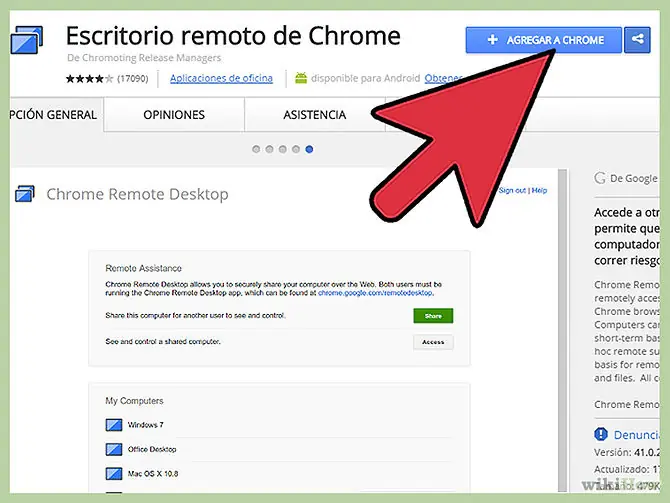Click the Help link in preview
670x503 pixels.
539,190
